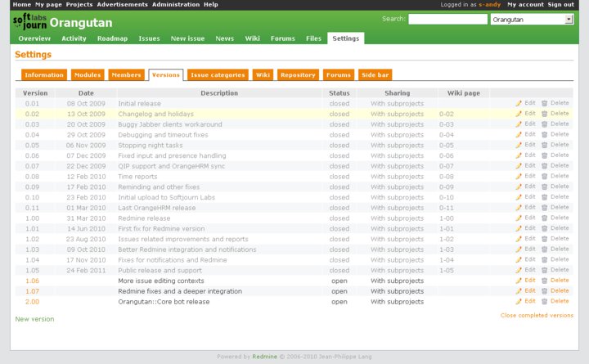Click the pencil edit icon for version 0.08
The height and width of the screenshot is (364, 589).
click(x=519, y=176)
